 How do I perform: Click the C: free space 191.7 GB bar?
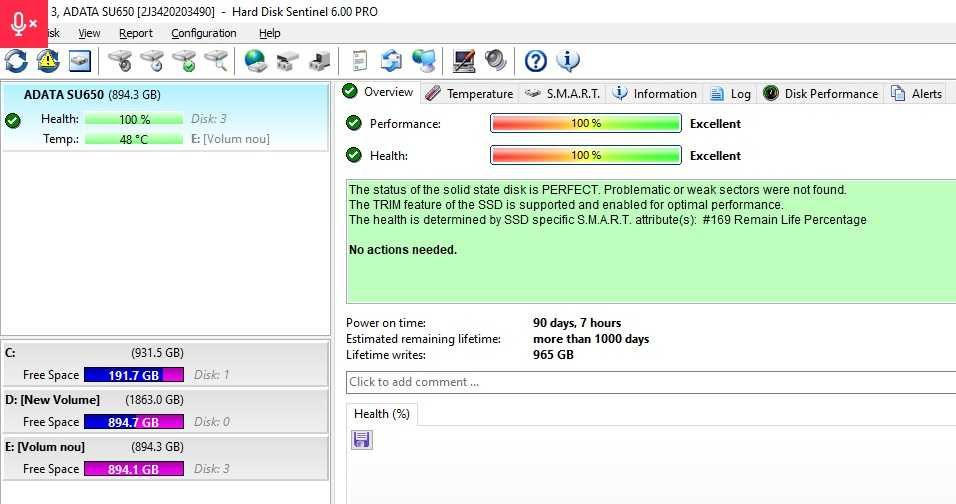coord(134,375)
